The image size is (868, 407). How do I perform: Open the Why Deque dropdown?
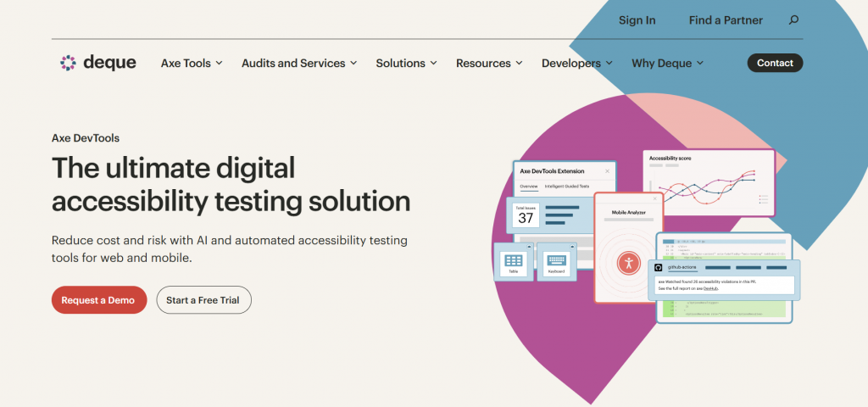pyautogui.click(x=667, y=63)
